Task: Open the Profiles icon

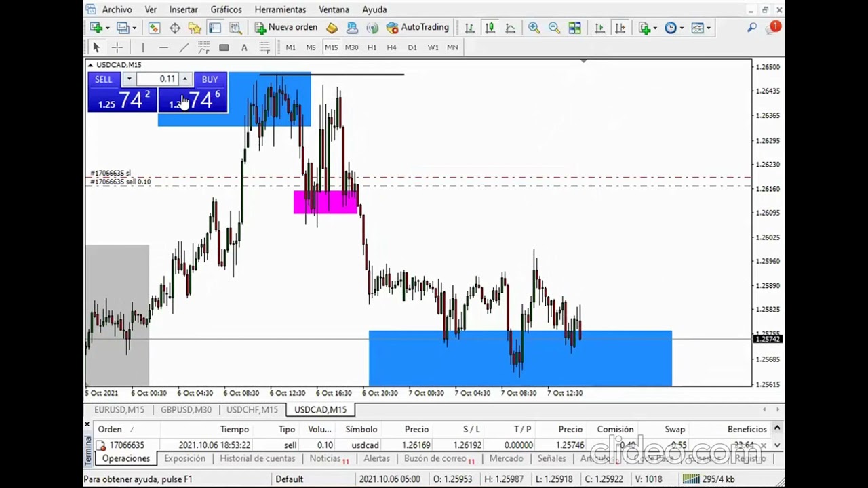Action: point(123,28)
